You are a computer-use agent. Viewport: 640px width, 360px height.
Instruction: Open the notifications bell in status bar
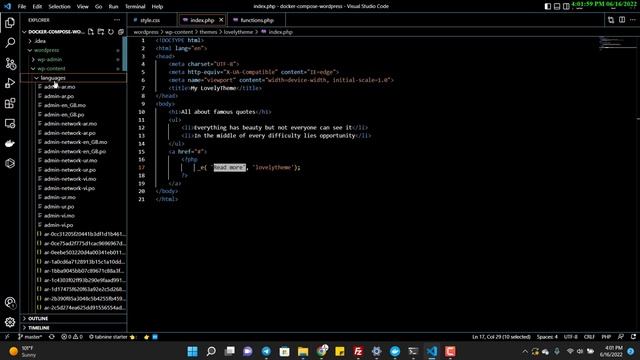pyautogui.click(x=633, y=337)
